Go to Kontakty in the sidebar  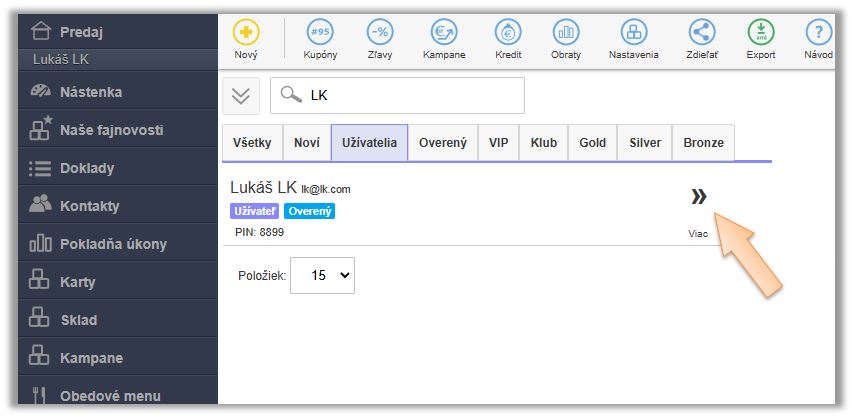(x=89, y=206)
